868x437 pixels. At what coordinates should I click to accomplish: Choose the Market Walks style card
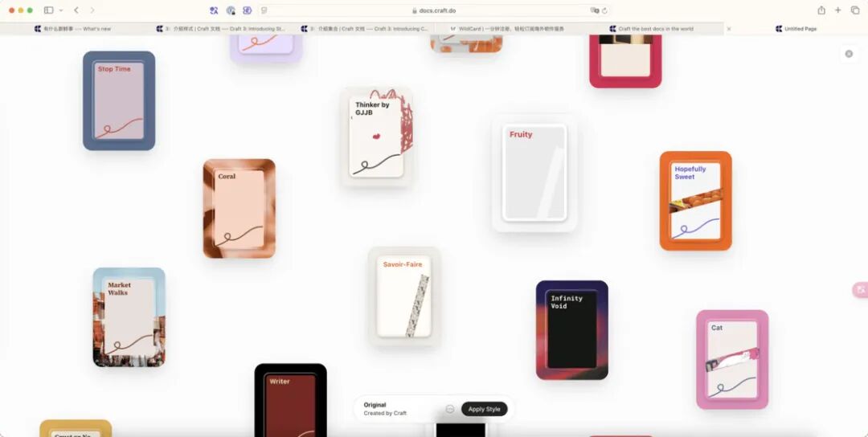tap(129, 317)
